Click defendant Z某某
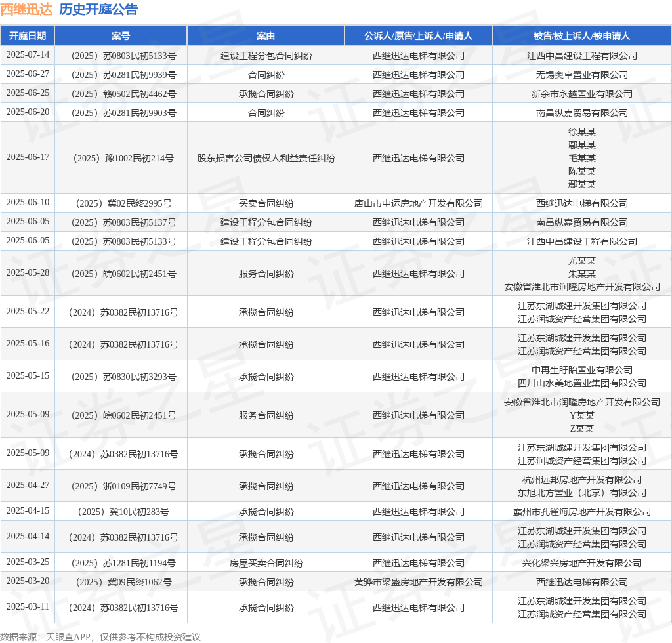 (x=582, y=429)
